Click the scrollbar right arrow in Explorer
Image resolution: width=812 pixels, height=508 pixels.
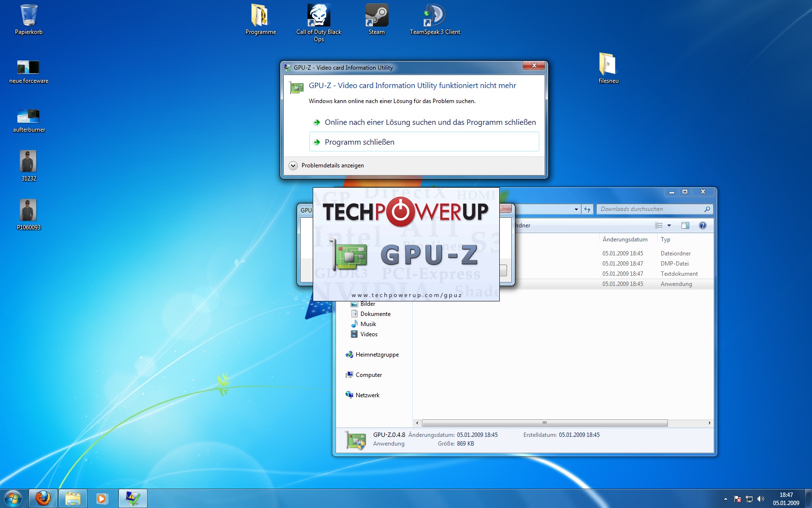pos(710,423)
